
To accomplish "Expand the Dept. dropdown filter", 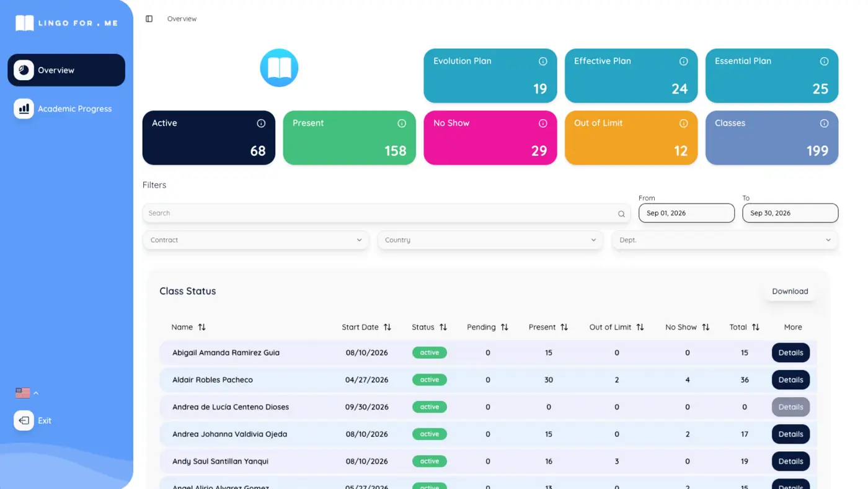I will (x=725, y=240).
